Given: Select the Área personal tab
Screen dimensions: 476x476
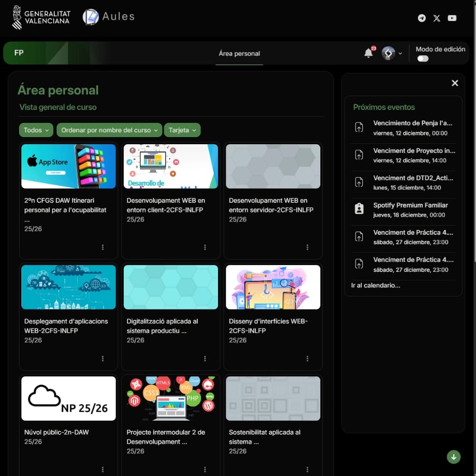Looking at the screenshot, I should coord(239,53).
